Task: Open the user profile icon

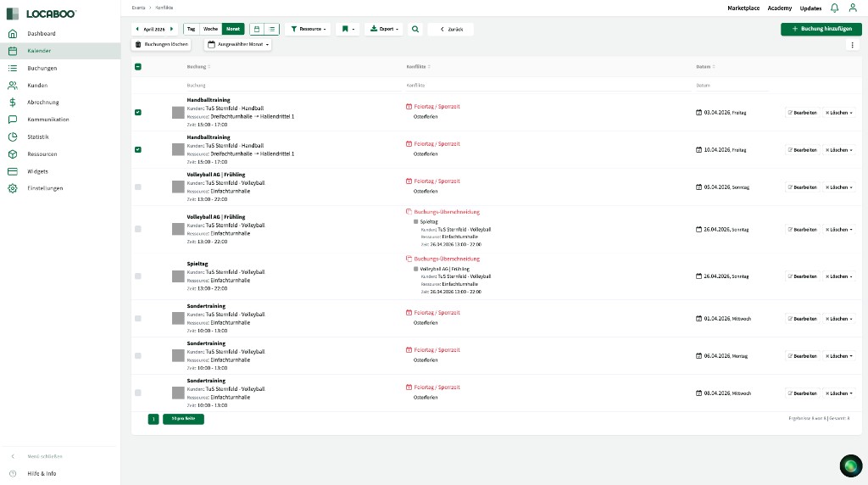Action: 853,8
